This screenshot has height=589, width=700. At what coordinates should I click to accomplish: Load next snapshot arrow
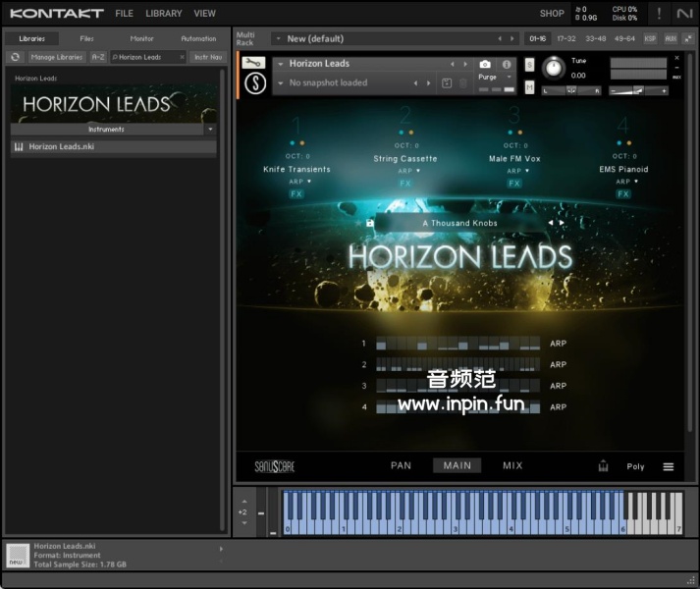[429, 83]
